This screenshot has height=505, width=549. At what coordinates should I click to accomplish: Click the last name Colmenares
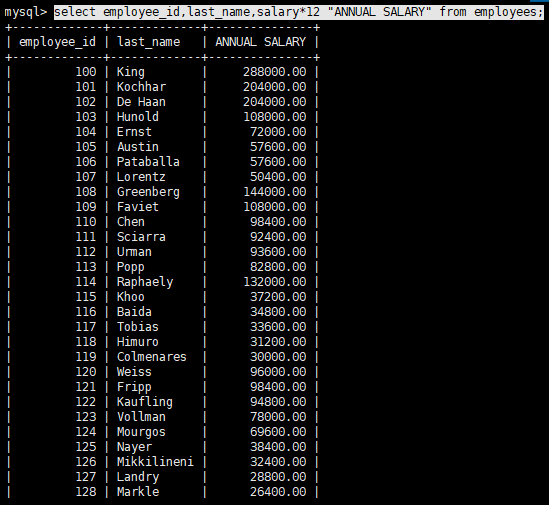(x=152, y=357)
